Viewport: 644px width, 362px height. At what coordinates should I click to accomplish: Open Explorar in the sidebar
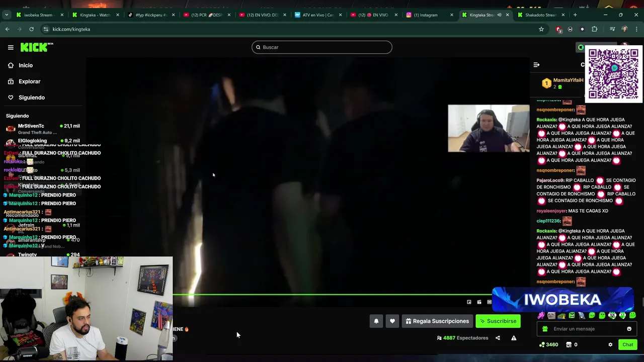pos(29,81)
